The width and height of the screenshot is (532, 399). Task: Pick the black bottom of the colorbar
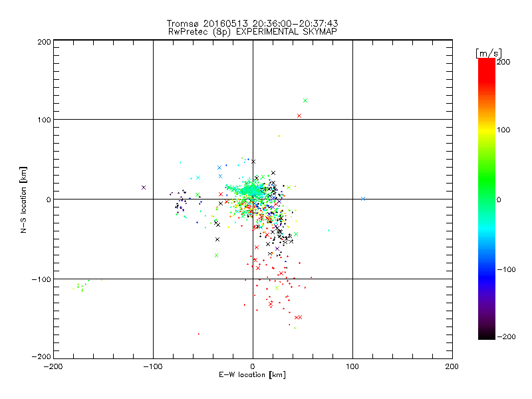coord(487,335)
